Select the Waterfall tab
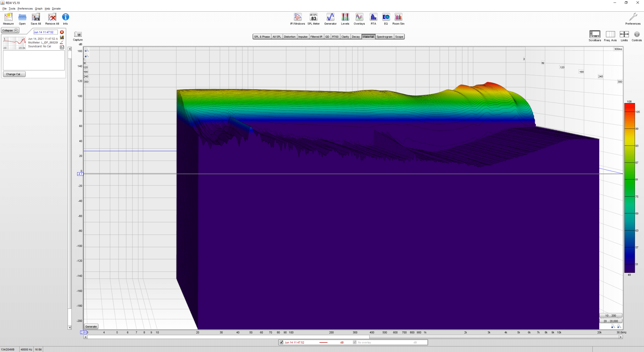Viewport: 644px width, 352px height. [x=368, y=37]
